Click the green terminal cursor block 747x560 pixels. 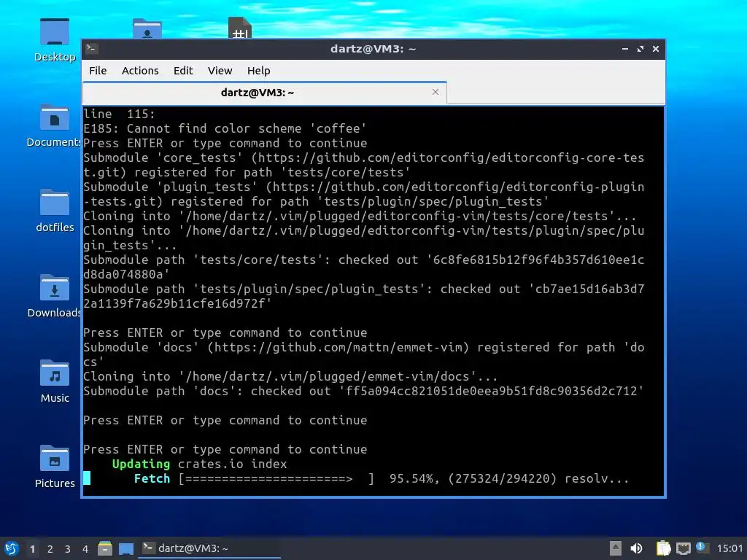coord(87,478)
